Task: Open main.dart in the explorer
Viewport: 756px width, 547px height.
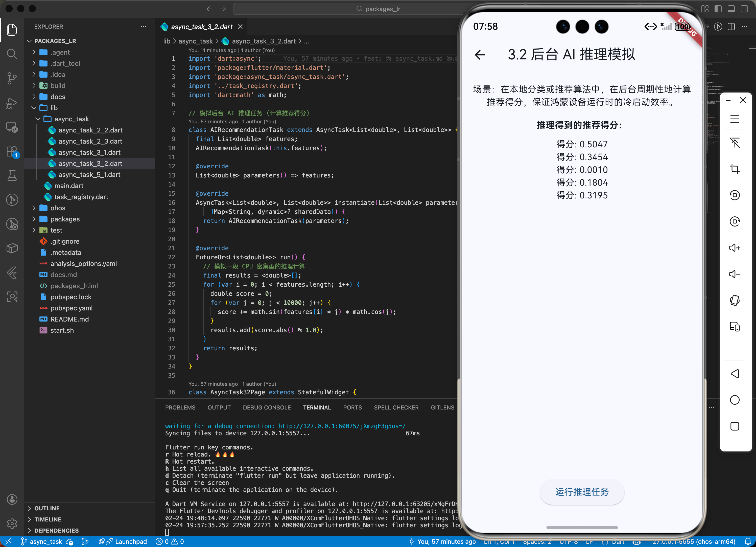Action: 69,186
